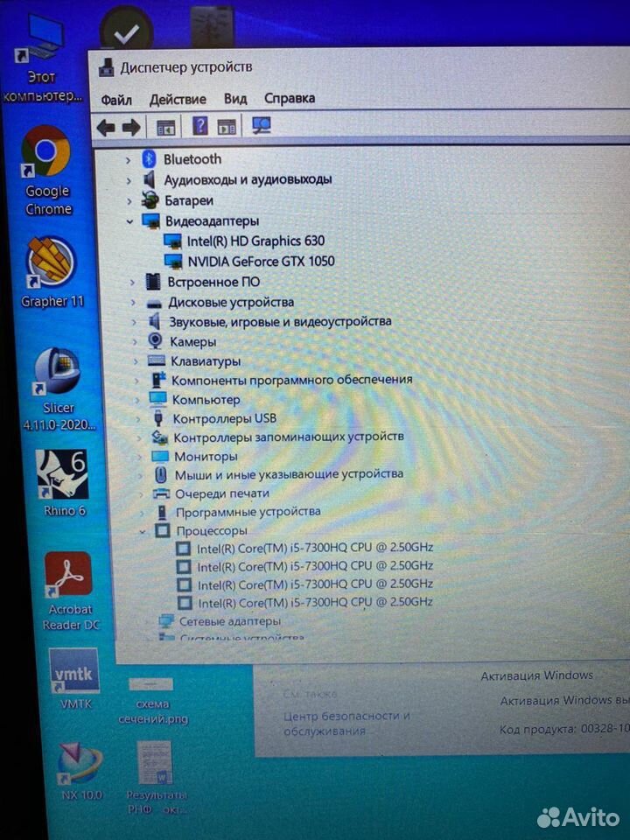Select the keyboard icon of Клавиатуры
Screen dimensions: 630x840
(x=157, y=360)
